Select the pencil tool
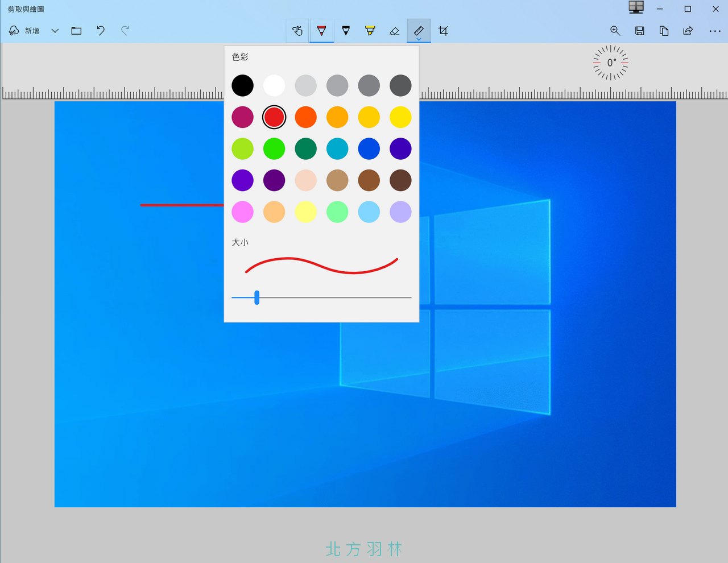 (346, 31)
